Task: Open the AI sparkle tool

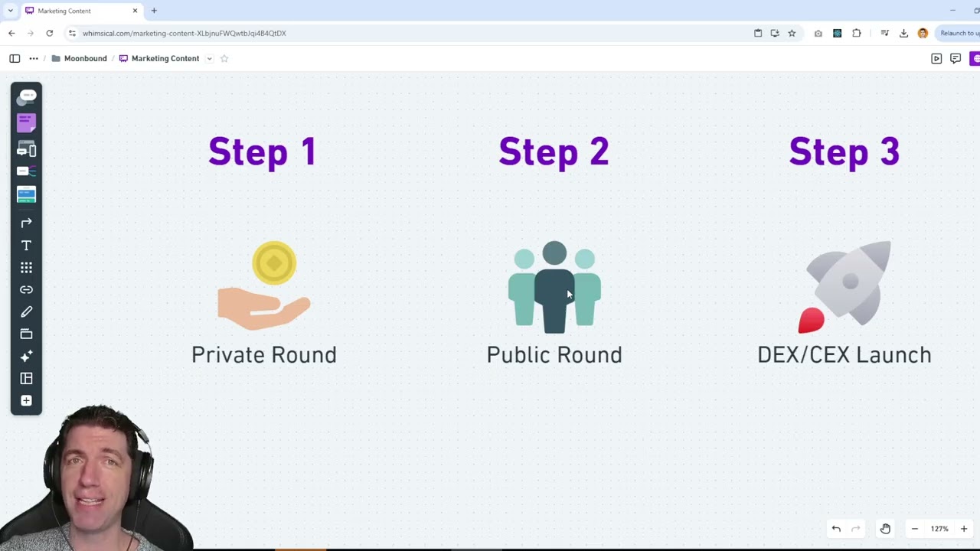Action: [x=27, y=356]
